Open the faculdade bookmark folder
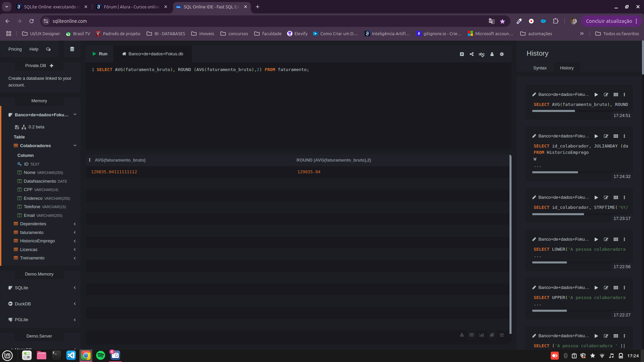 268,34
